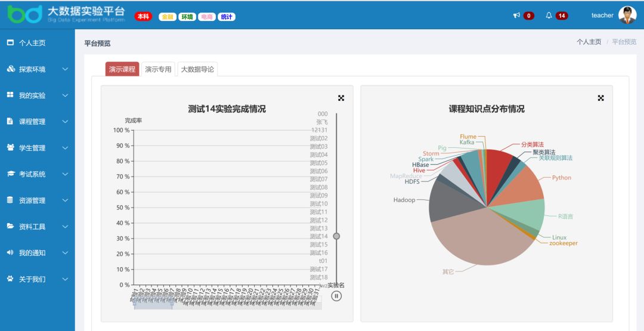
Task: Click the 个人主页 sidebar window icon
Action: tap(10, 42)
